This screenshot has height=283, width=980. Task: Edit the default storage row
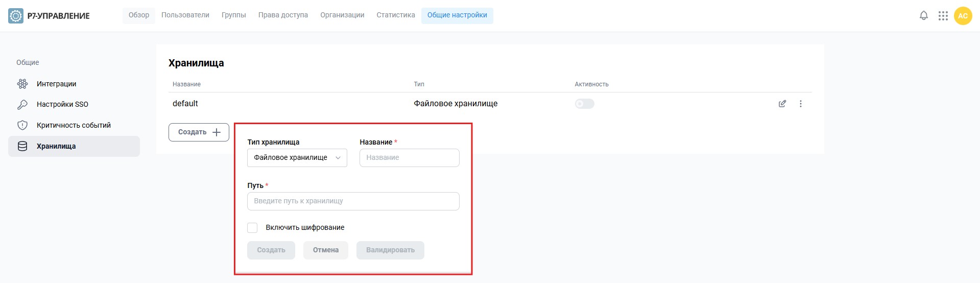pyautogui.click(x=782, y=104)
